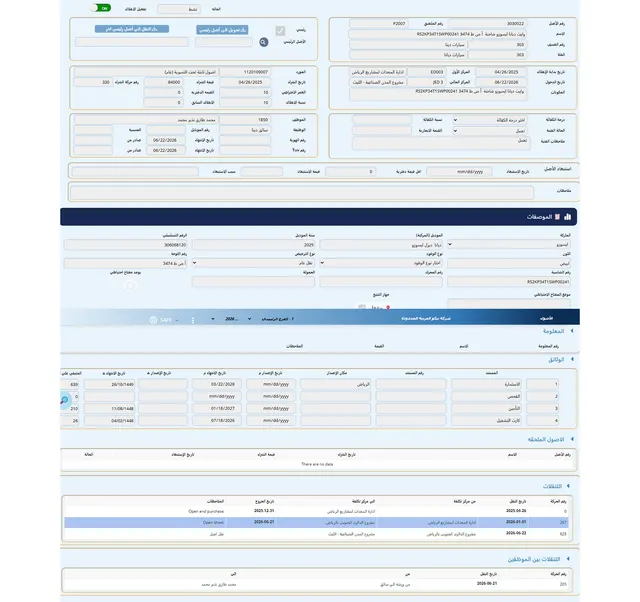The height and width of the screenshot is (602, 640).
Task: Open the vertical three-dots menu in the blue navigation bar
Action: click(193, 320)
